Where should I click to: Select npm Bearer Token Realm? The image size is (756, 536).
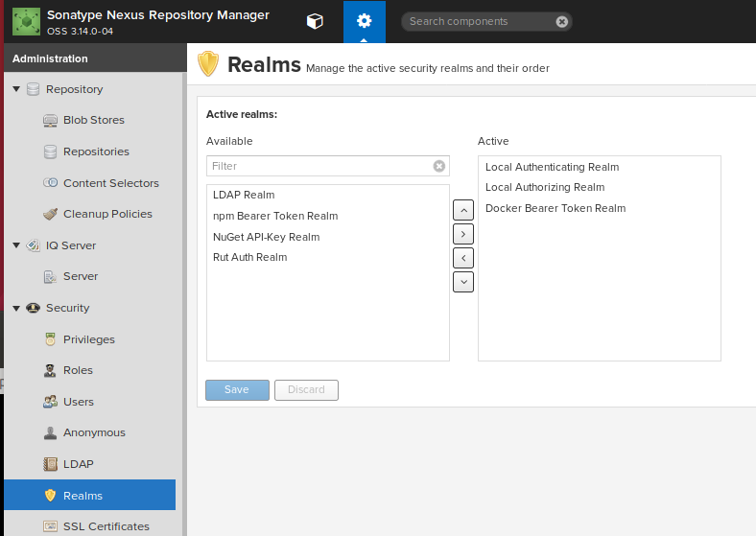click(x=328, y=216)
